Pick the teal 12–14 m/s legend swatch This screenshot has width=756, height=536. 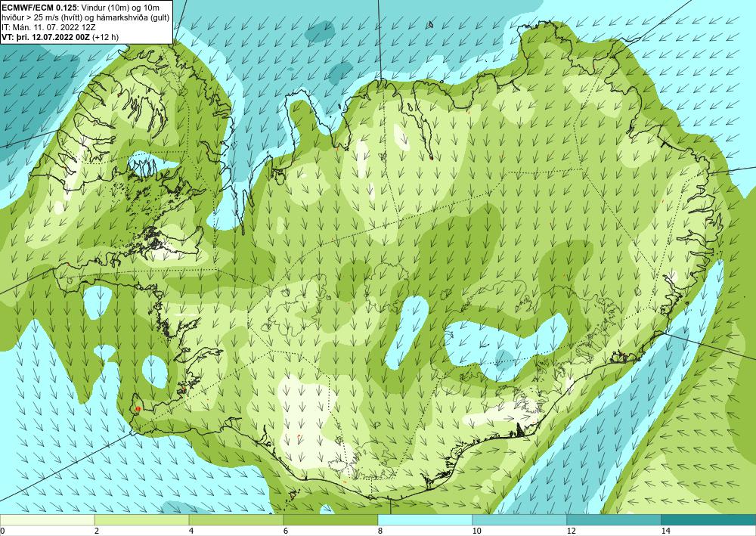tap(614, 520)
